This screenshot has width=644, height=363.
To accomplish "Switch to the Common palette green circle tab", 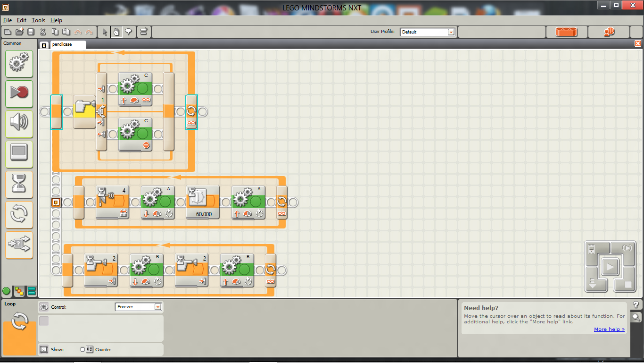I will [x=7, y=291].
